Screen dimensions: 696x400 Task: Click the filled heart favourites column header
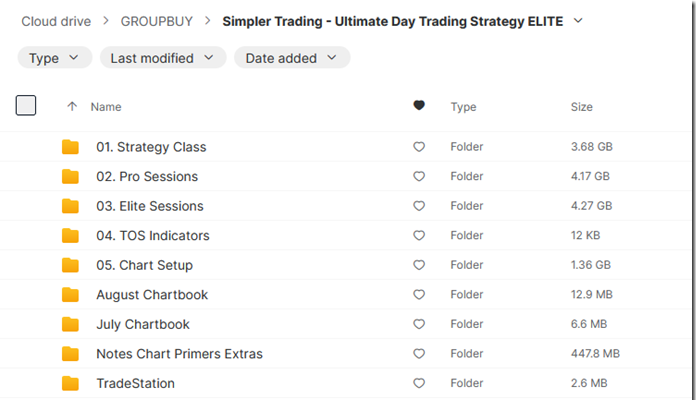pyautogui.click(x=419, y=106)
